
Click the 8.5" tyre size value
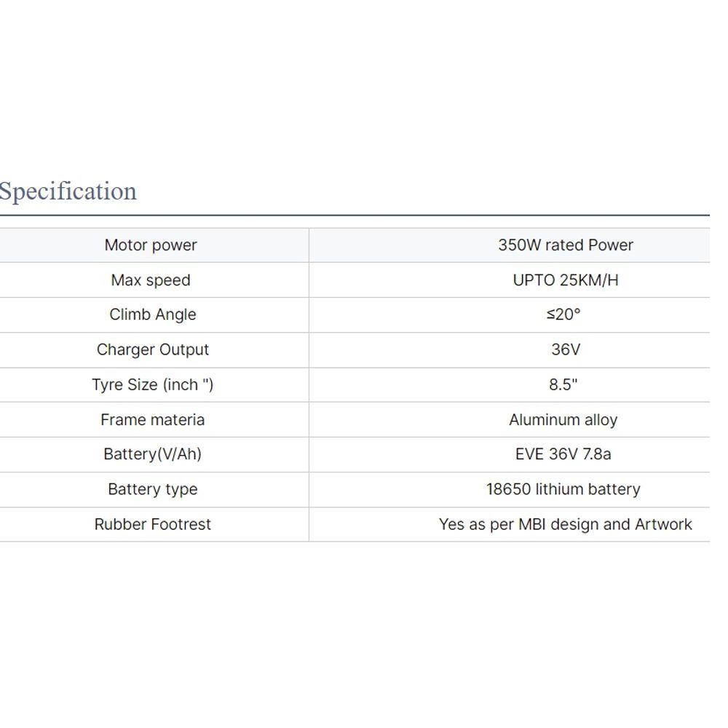point(563,384)
